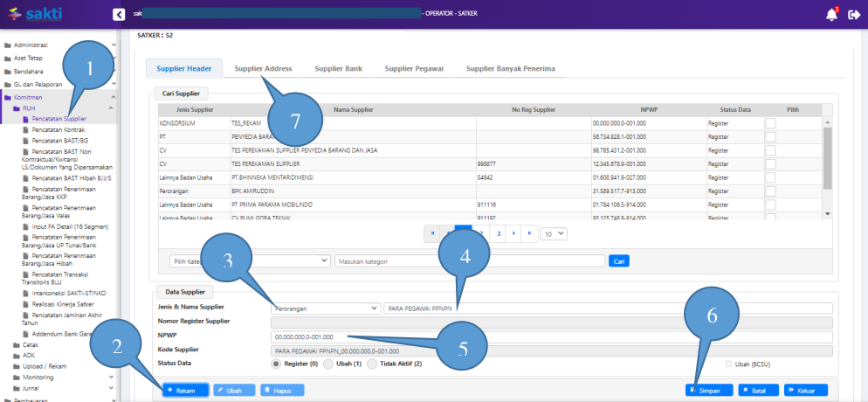Go to the next results page
Viewport: 868px width, 402px height.
tap(514, 233)
